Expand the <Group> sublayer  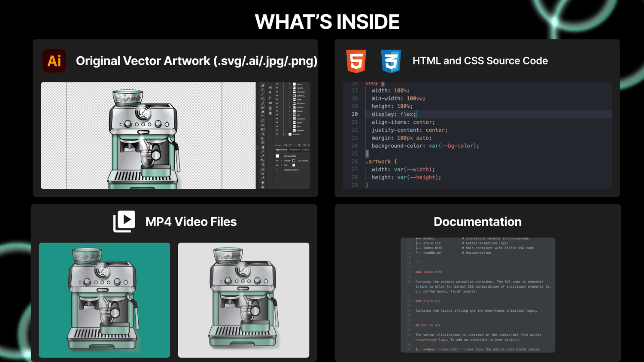tap(290, 92)
